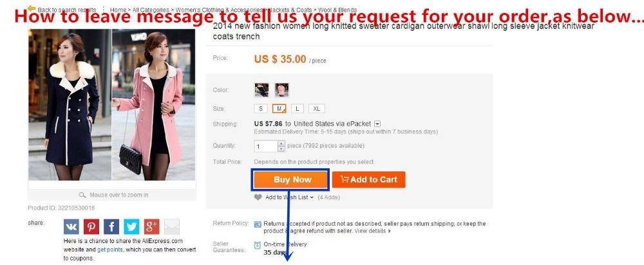Click the heart wish list icon
This screenshot has width=644, height=265.
click(x=258, y=197)
